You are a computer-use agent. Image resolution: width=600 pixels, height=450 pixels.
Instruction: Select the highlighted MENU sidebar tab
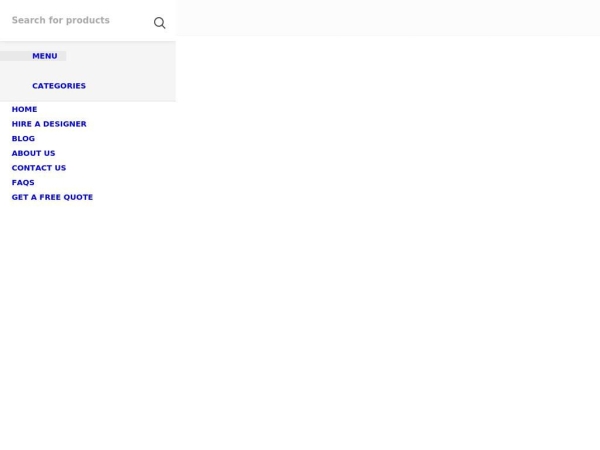pyautogui.click(x=44, y=56)
